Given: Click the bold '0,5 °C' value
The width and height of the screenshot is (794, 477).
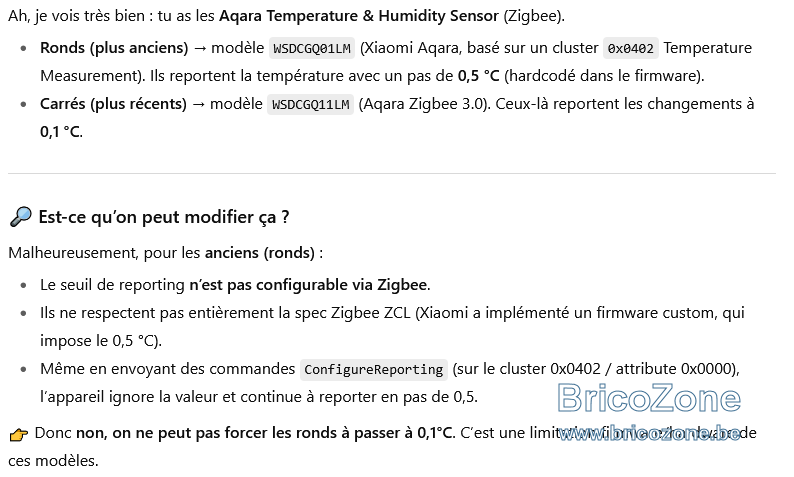Looking at the screenshot, I should (479, 76).
